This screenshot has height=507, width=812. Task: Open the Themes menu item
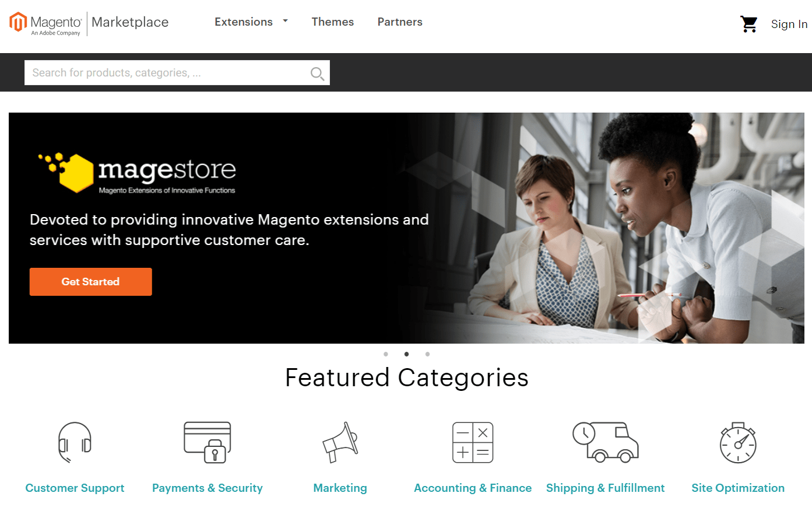tap(333, 22)
